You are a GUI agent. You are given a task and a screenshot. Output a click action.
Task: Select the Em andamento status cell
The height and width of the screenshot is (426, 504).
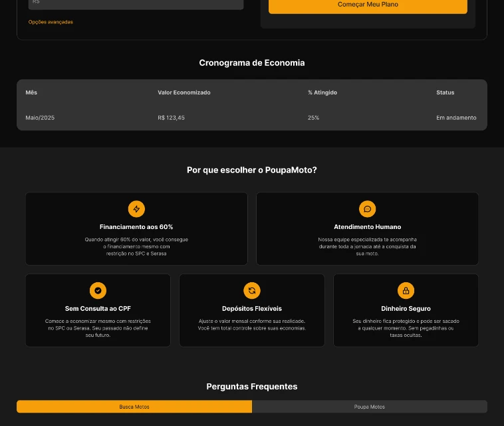pyautogui.click(x=456, y=118)
